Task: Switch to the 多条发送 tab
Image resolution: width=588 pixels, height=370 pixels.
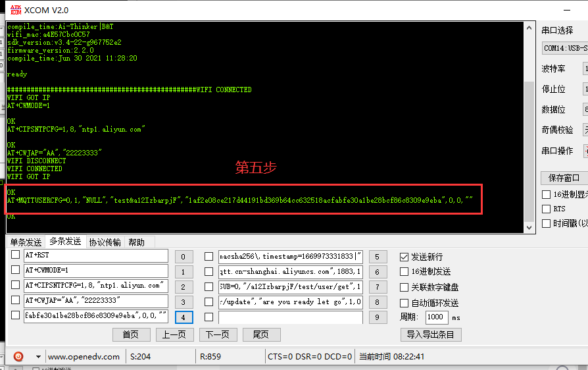Action: [65, 241]
